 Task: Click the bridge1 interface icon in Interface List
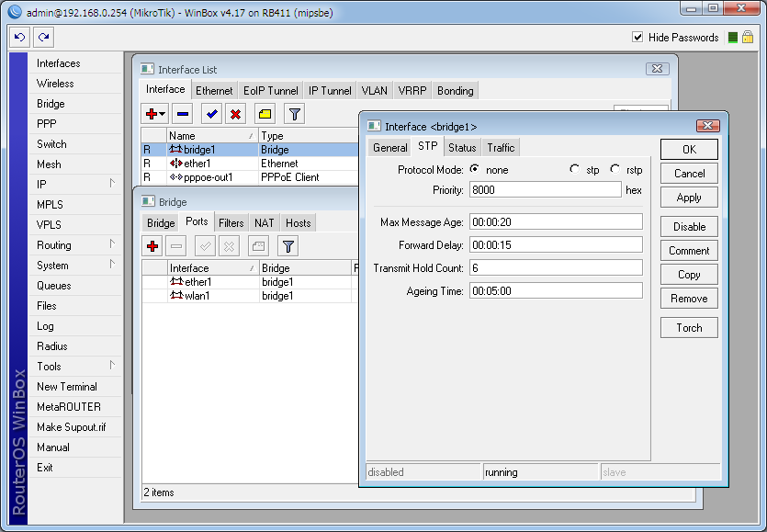(175, 149)
